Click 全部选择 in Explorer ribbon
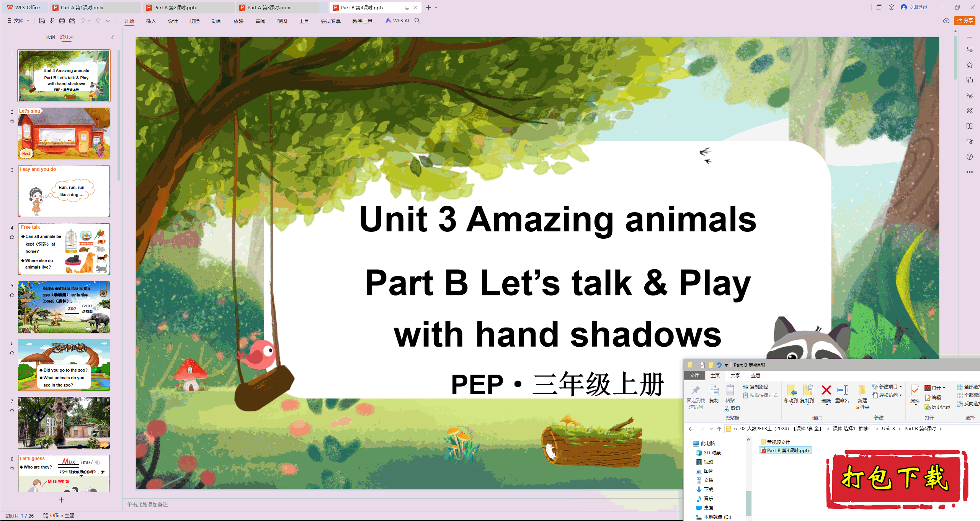Image resolution: width=980 pixels, height=521 pixels. [969, 387]
